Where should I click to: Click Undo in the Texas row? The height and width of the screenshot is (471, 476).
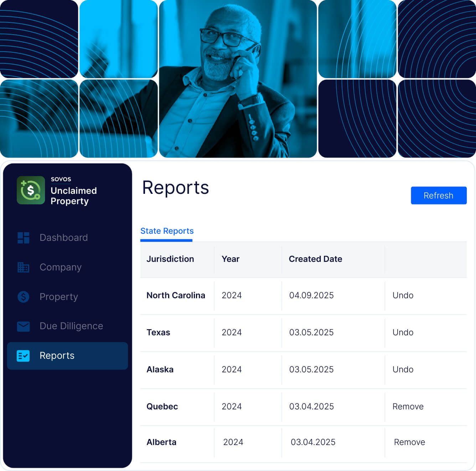403,332
